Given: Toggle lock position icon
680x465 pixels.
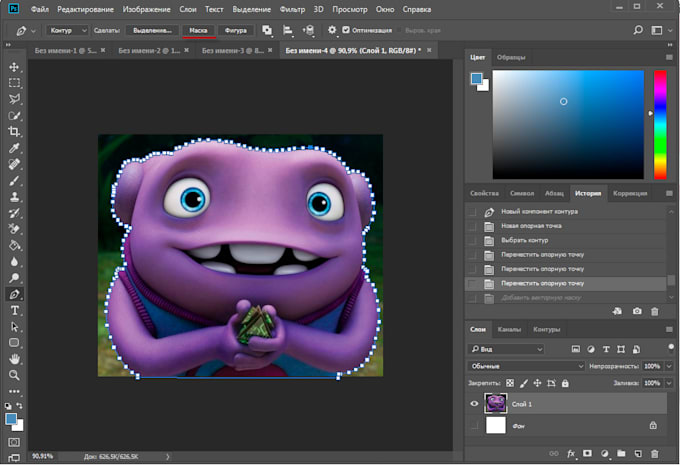Looking at the screenshot, I should click(537, 383).
